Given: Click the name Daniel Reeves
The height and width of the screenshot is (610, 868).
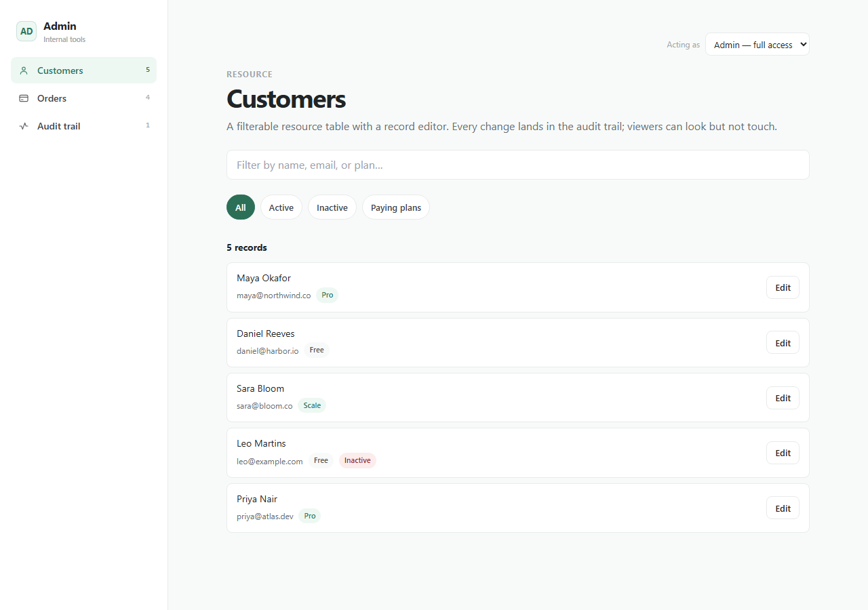Looking at the screenshot, I should (266, 333).
